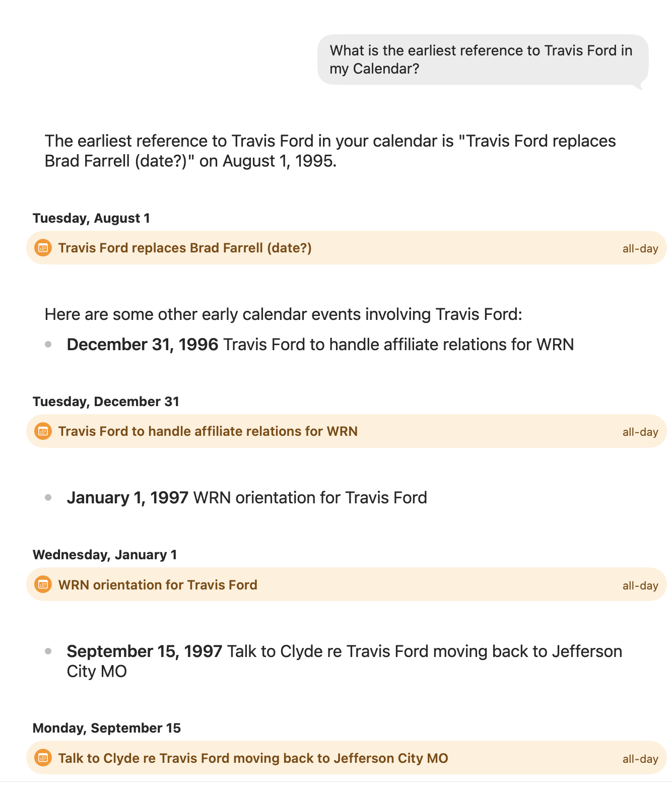
Task: Open Talk to Clyde re Travis Ford event
Action: pyautogui.click(x=347, y=758)
